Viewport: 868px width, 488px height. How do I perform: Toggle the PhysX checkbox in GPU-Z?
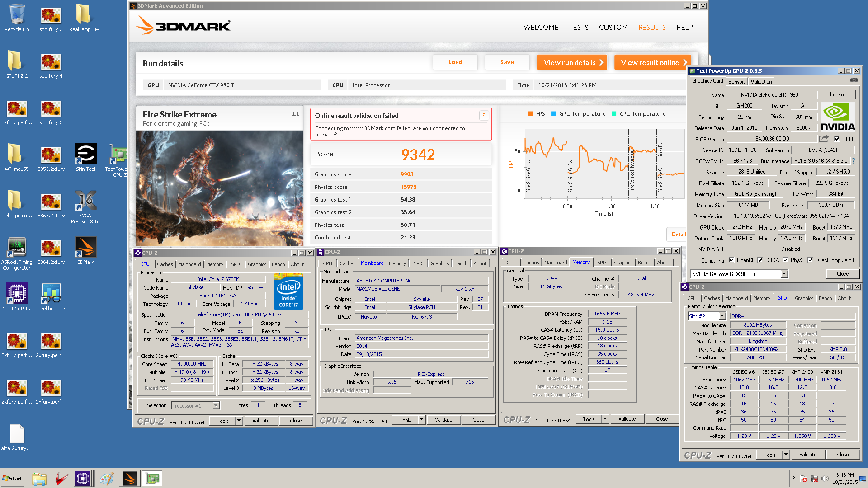pos(785,260)
